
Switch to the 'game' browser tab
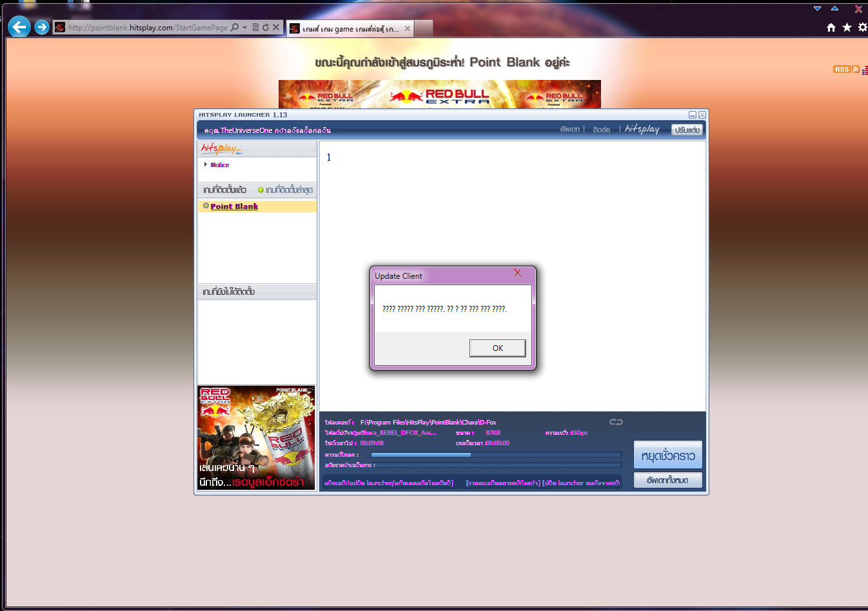[349, 28]
